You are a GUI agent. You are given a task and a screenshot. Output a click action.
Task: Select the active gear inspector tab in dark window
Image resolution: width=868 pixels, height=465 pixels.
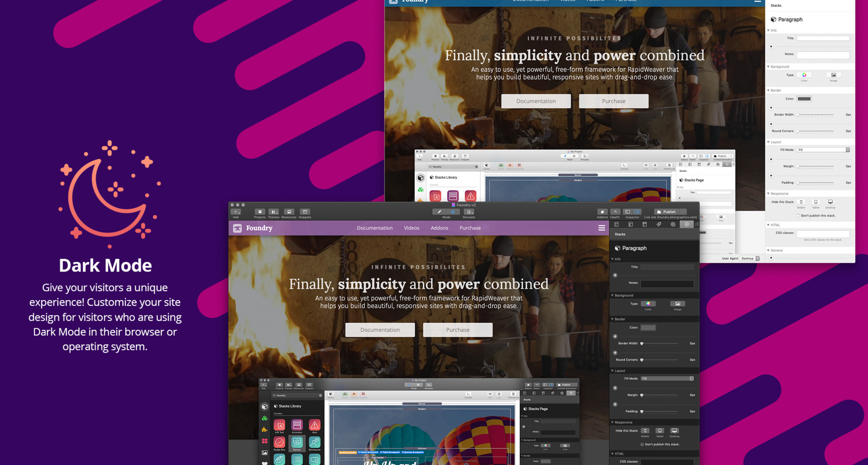pos(687,225)
